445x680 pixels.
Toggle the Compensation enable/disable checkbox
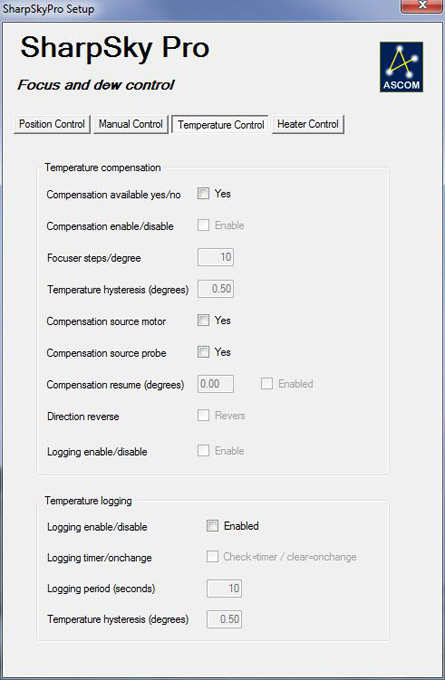click(x=203, y=225)
